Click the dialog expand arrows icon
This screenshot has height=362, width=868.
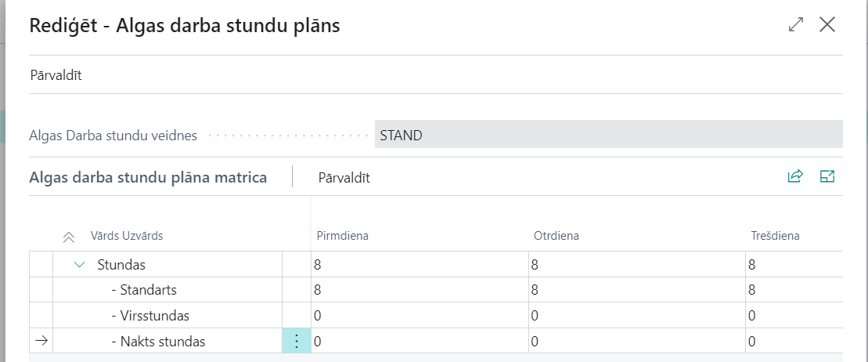(x=796, y=25)
